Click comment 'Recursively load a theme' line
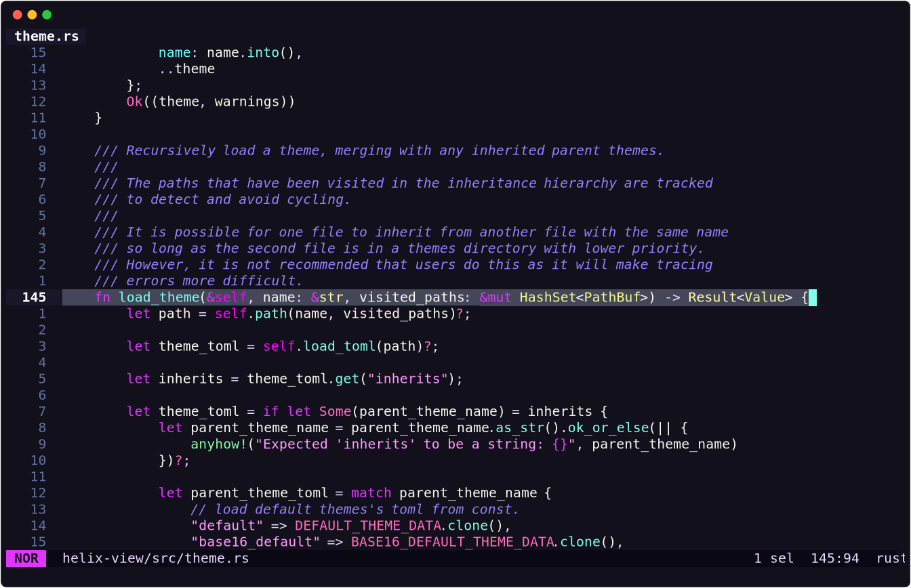The width and height of the screenshot is (911, 588). pyautogui.click(x=380, y=150)
